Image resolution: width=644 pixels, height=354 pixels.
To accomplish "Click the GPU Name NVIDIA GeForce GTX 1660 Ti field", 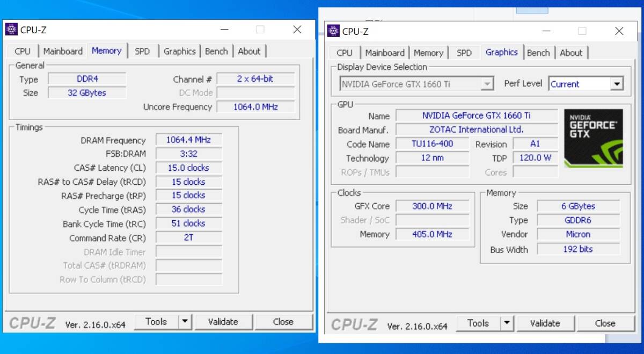I will point(477,115).
